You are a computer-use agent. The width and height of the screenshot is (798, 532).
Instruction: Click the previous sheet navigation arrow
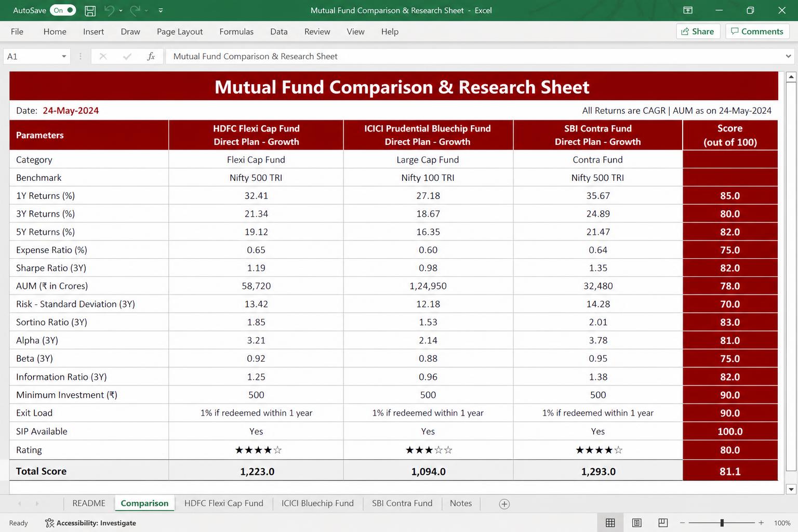pyautogui.click(x=20, y=503)
